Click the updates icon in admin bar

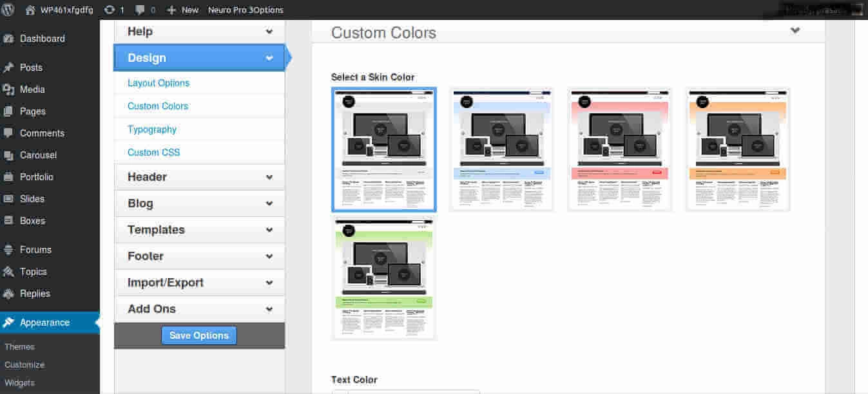click(x=110, y=10)
